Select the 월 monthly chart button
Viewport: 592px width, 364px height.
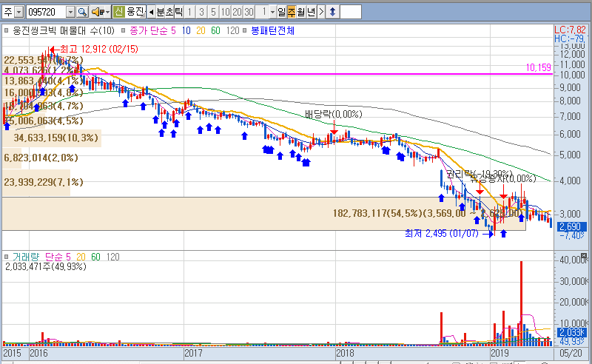click(x=301, y=12)
